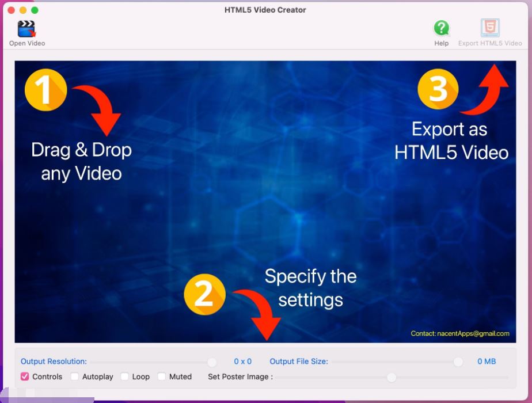Open the green Help icon
532x403 pixels.
point(442,28)
